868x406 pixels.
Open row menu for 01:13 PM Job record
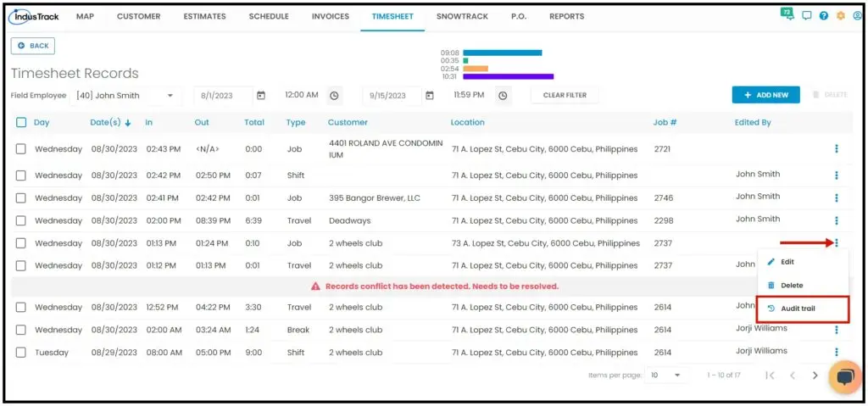point(837,242)
